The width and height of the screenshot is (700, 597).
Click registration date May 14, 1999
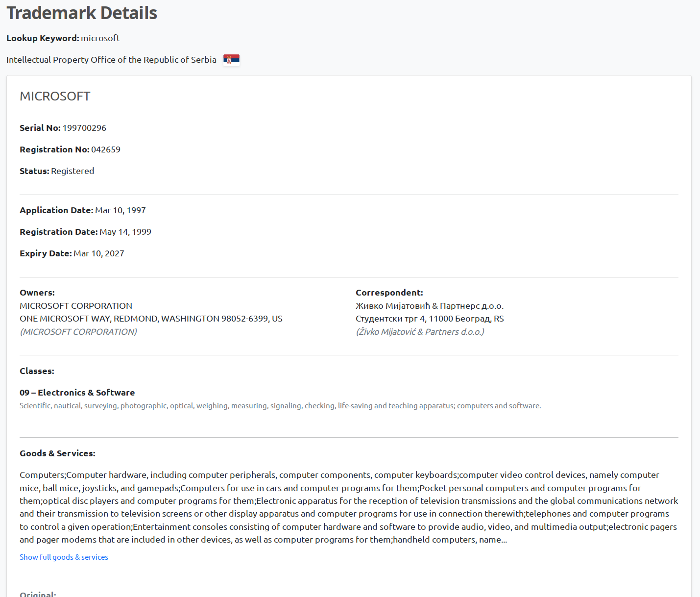pyautogui.click(x=125, y=232)
